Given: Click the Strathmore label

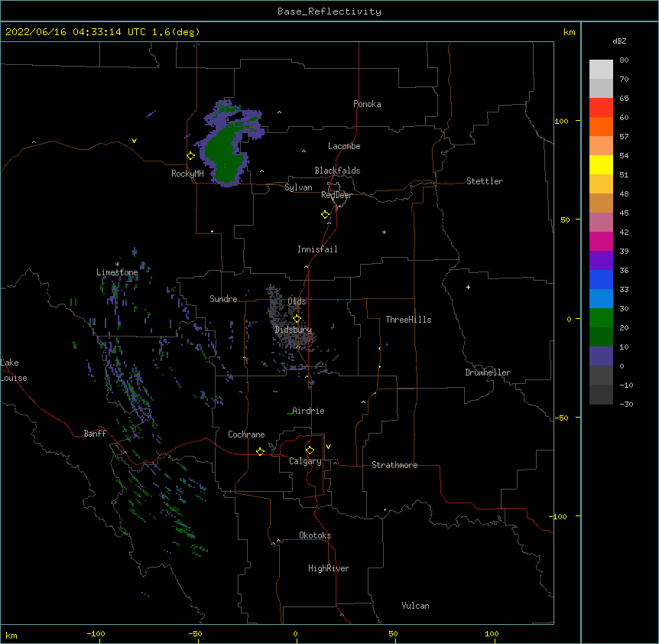Looking at the screenshot, I should 394,465.
